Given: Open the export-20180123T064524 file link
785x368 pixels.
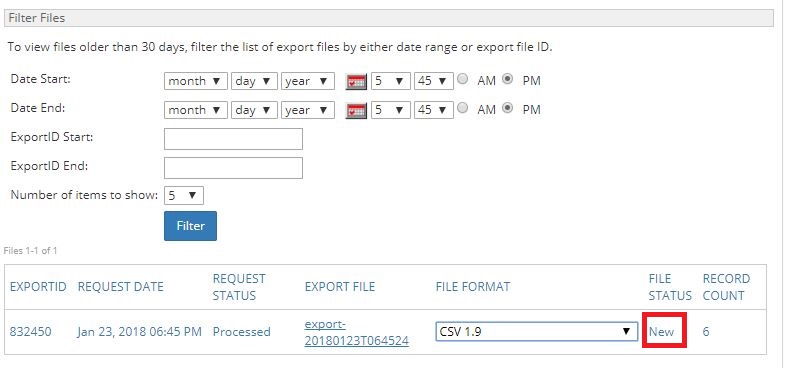Looking at the screenshot, I should tap(356, 332).
